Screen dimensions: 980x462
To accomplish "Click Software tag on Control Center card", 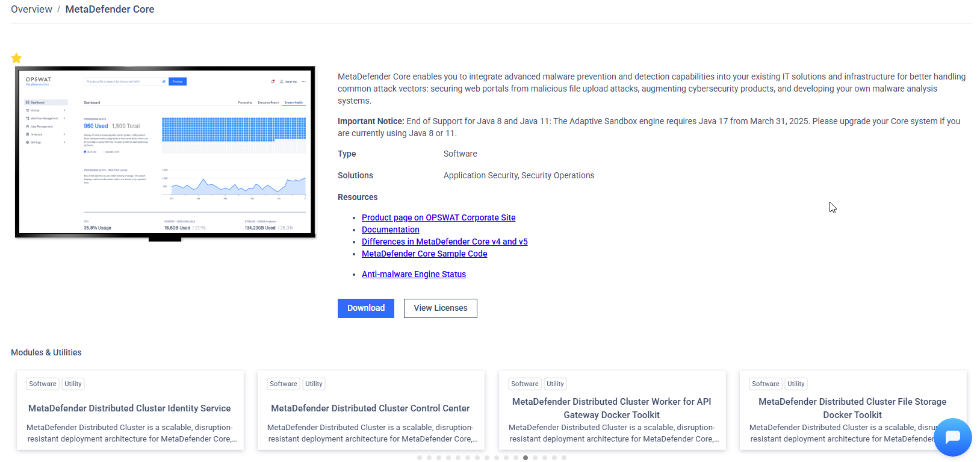I will [x=284, y=384].
